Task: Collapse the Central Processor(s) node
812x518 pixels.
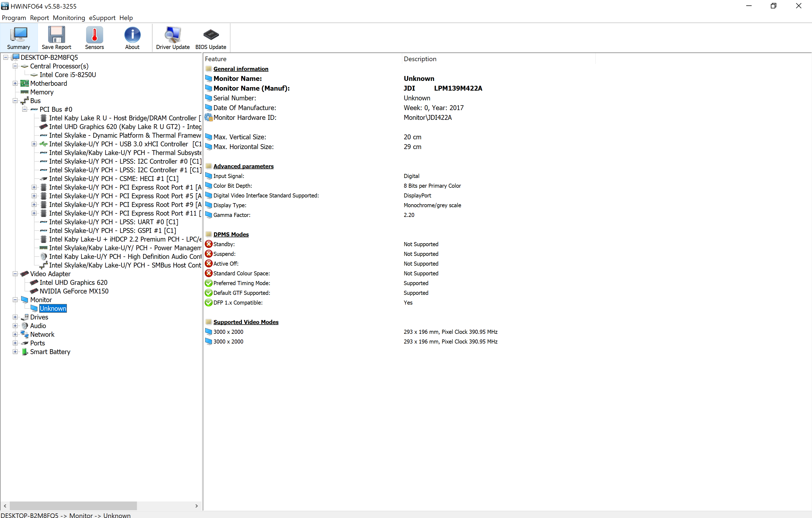Action: point(15,66)
